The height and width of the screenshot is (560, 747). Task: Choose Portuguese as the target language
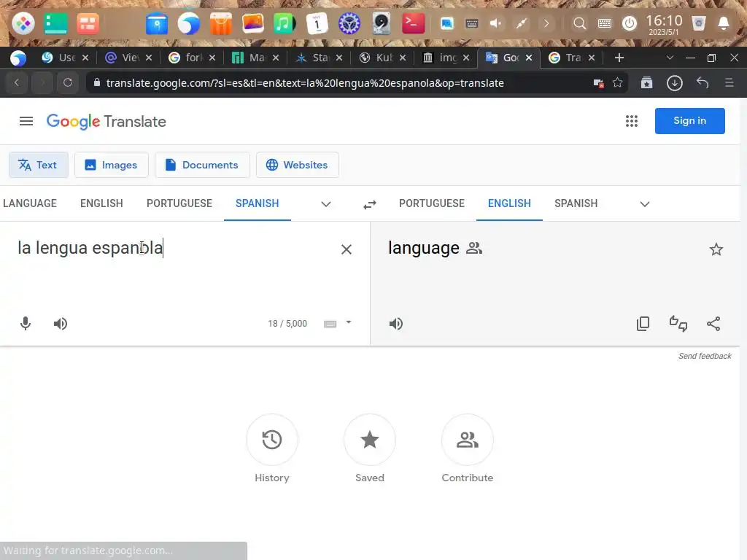click(432, 203)
